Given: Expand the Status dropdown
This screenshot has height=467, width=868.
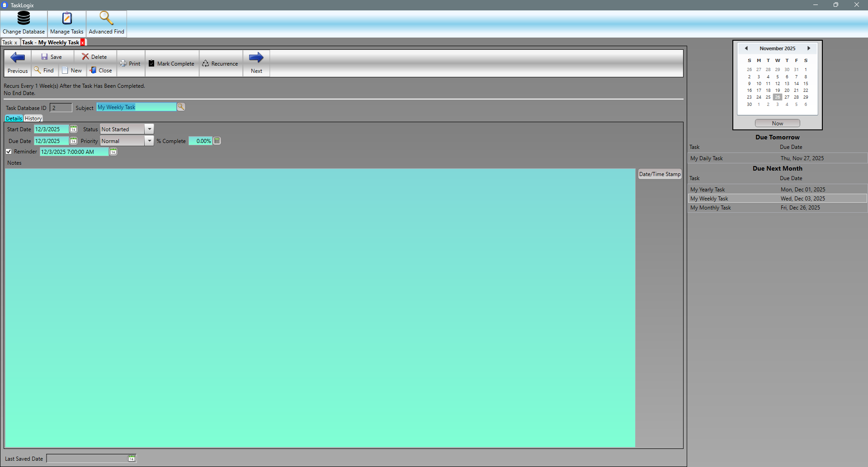Looking at the screenshot, I should point(149,129).
